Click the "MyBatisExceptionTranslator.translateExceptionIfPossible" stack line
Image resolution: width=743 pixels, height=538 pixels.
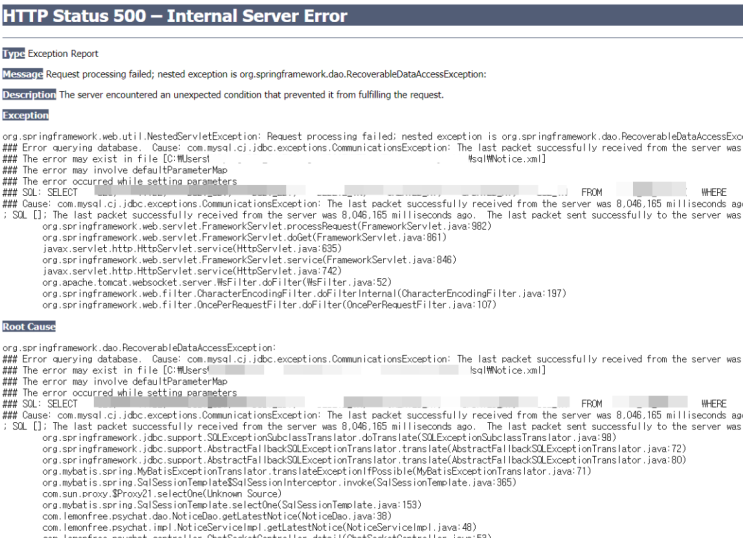click(x=317, y=472)
